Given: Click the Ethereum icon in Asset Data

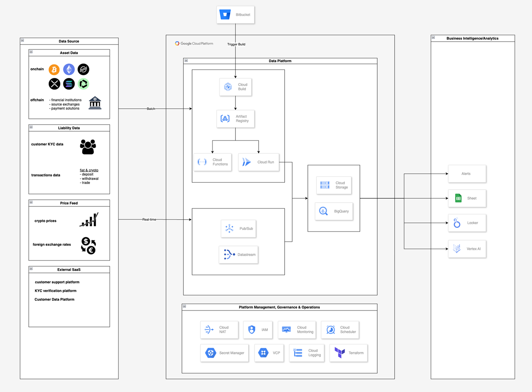Looking at the screenshot, I should (69, 69).
